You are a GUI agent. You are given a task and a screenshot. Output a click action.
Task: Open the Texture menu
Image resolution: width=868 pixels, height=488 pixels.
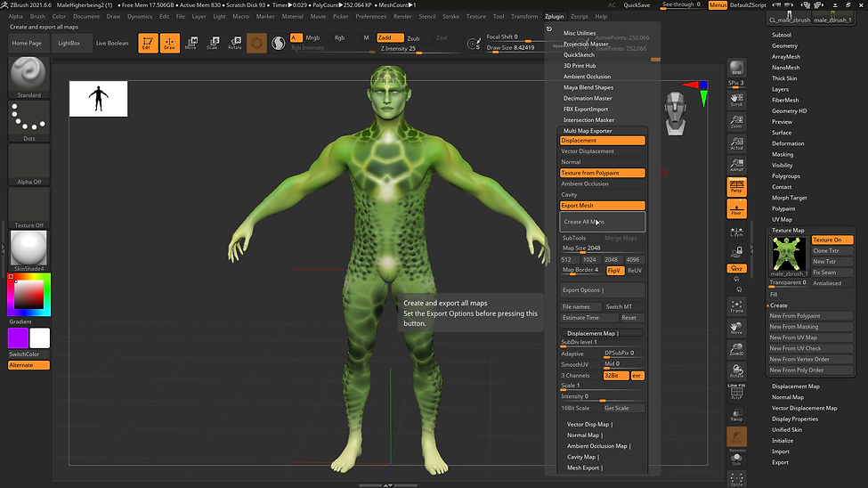click(x=475, y=17)
